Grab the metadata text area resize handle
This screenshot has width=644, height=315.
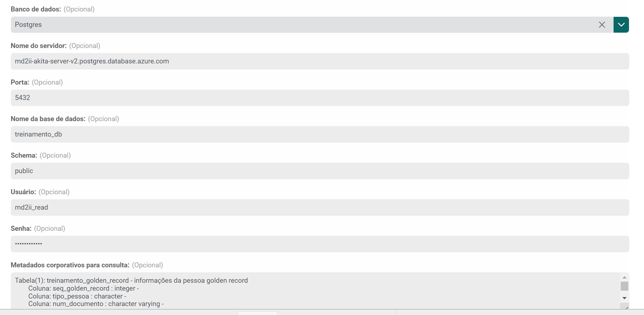626,307
